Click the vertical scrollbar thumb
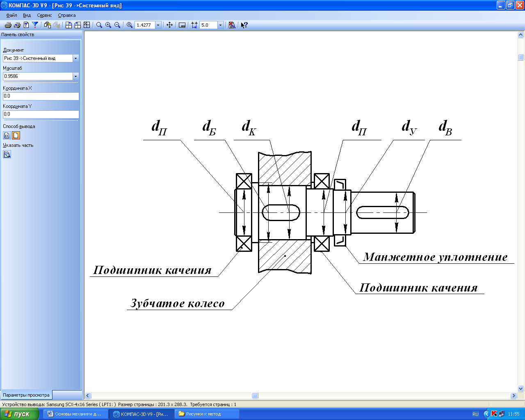This screenshot has height=420, width=525. point(521,57)
